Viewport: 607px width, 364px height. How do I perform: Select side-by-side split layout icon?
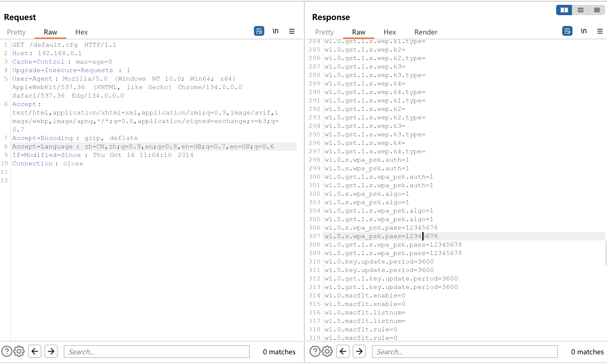point(564,10)
